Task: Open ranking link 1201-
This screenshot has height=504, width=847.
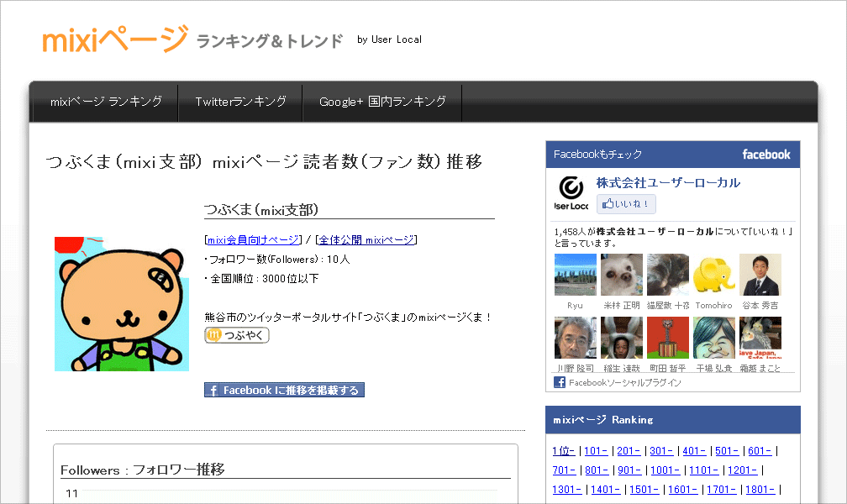Action: coord(743,470)
